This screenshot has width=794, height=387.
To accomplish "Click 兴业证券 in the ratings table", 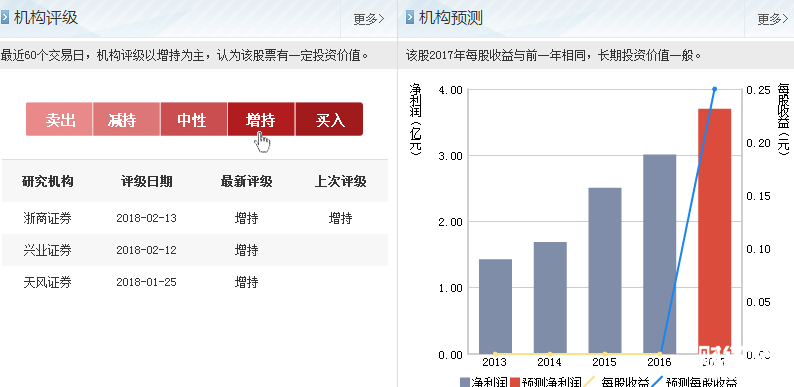I will pos(48,250).
